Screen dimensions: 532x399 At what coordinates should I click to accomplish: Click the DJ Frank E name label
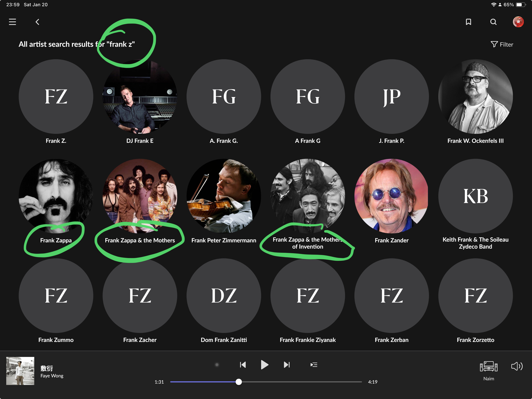click(140, 141)
